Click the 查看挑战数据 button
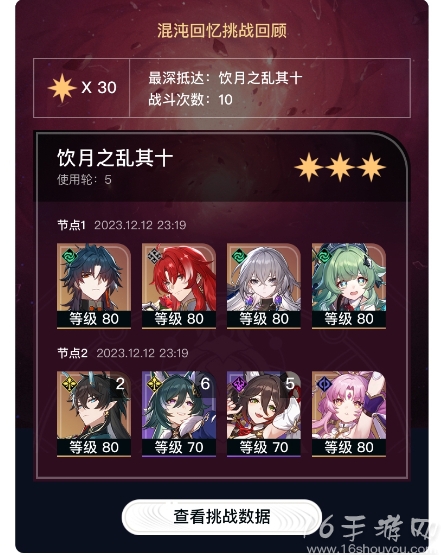 coord(222,517)
